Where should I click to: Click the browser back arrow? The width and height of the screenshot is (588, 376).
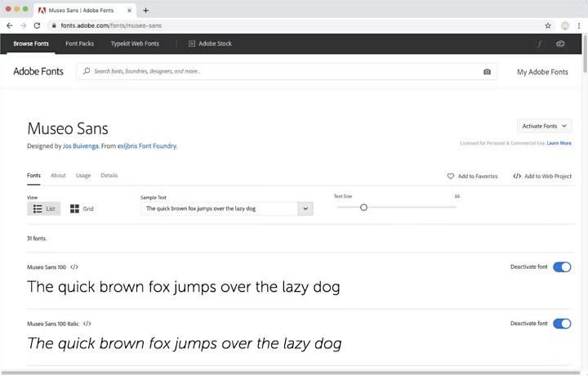9,25
